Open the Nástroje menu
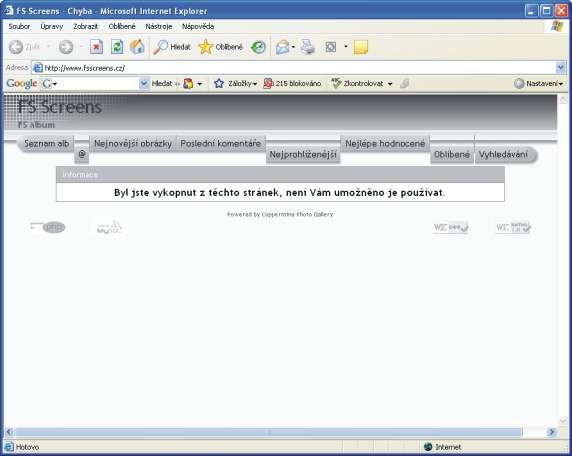Image resolution: width=572 pixels, height=456 pixels. [159, 26]
